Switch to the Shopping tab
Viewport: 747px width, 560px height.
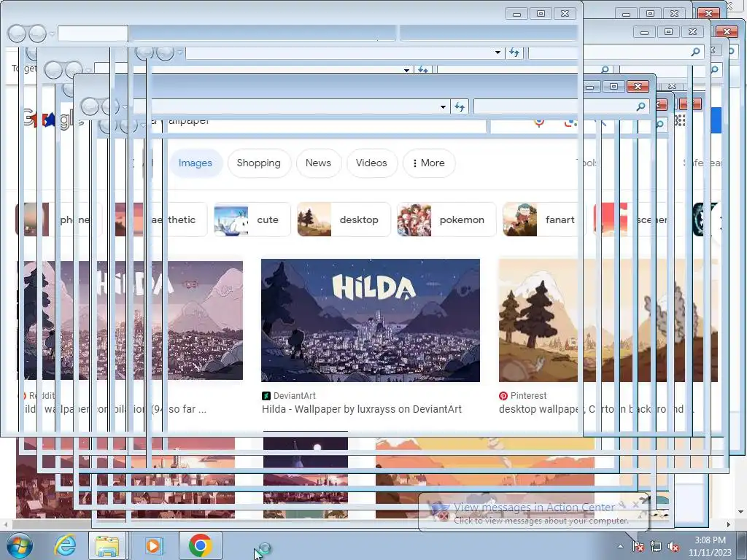pyautogui.click(x=259, y=163)
